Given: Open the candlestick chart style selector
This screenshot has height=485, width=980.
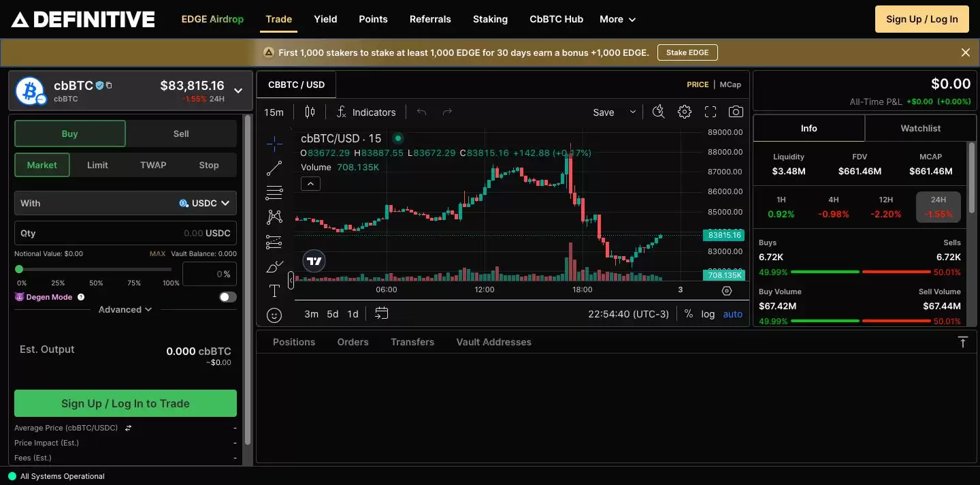Looking at the screenshot, I should 310,112.
